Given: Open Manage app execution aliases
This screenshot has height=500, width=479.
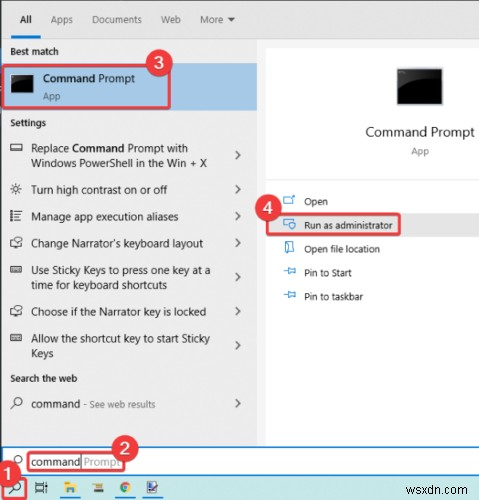Looking at the screenshot, I should [105, 217].
